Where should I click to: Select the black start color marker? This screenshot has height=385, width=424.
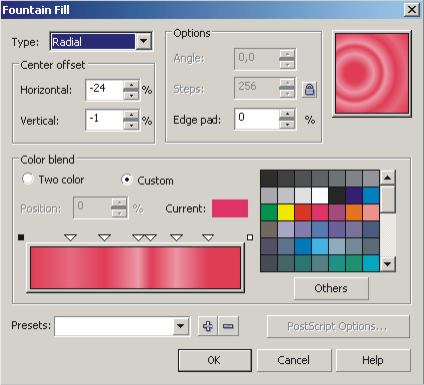pos(21,237)
